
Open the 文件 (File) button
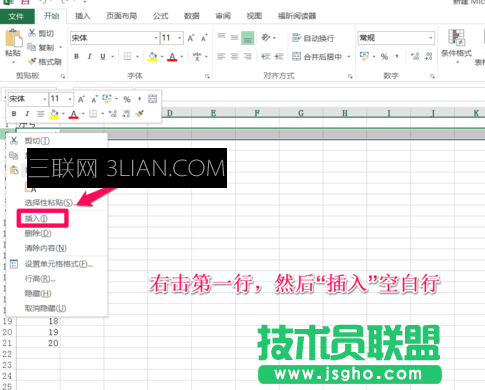pyautogui.click(x=17, y=16)
